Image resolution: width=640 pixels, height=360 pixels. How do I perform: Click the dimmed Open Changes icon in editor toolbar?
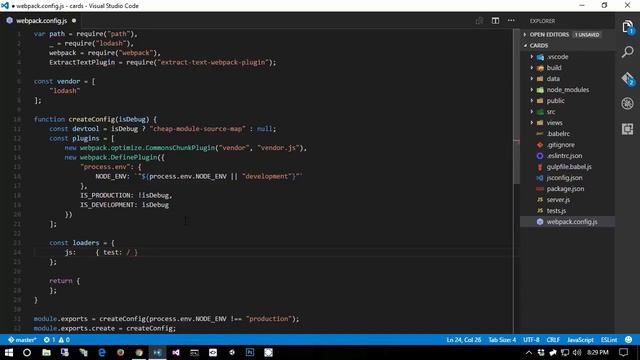click(480, 20)
